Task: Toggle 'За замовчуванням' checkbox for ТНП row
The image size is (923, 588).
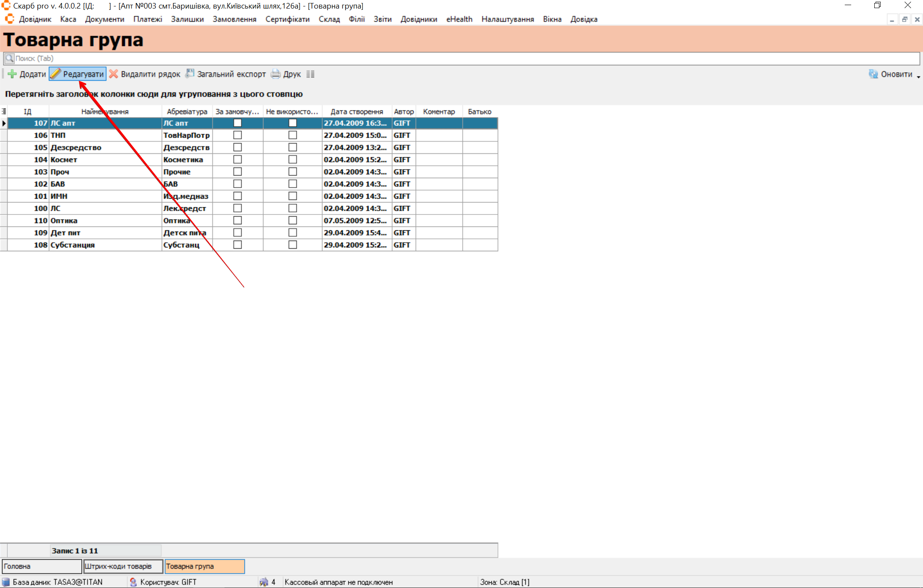Action: 238,135
